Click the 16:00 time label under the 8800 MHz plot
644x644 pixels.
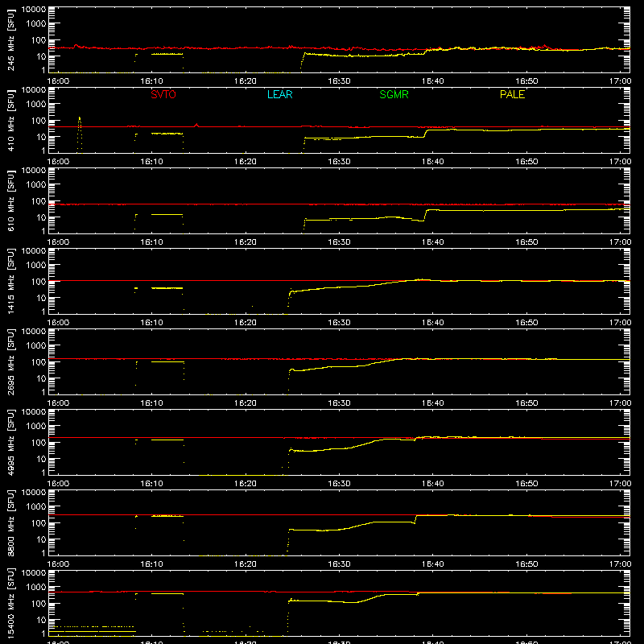pyautogui.click(x=58, y=564)
